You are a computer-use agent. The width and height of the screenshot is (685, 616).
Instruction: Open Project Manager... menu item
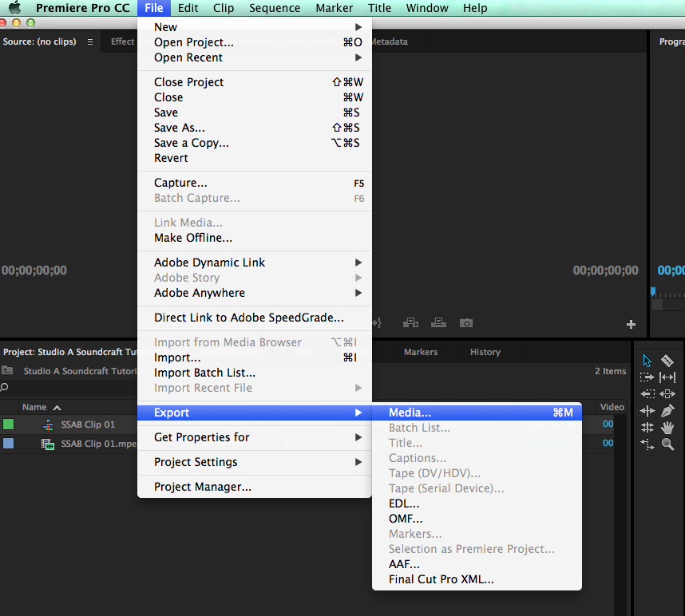pyautogui.click(x=254, y=487)
